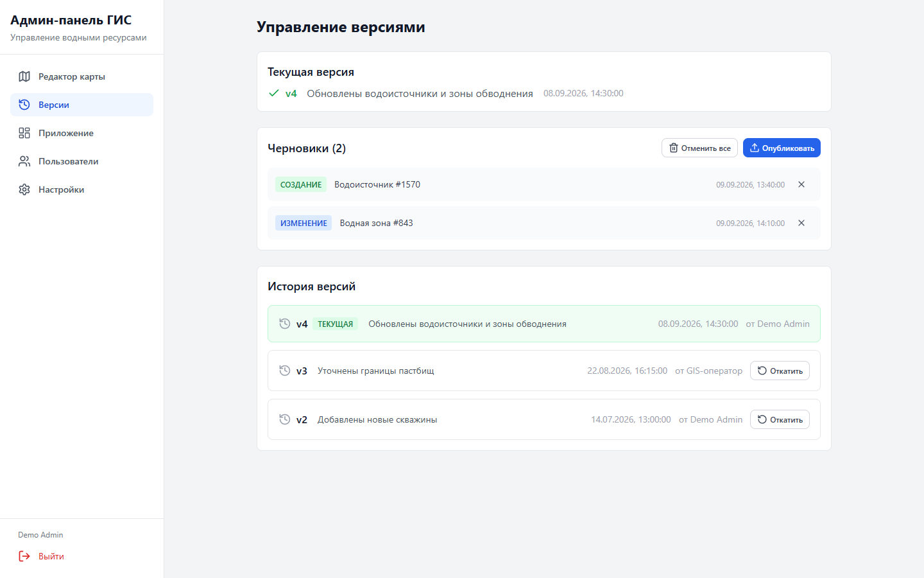Screen dimensions: 924x578
Task: Click rollback arrow icon for version v2
Action: pos(762,419)
